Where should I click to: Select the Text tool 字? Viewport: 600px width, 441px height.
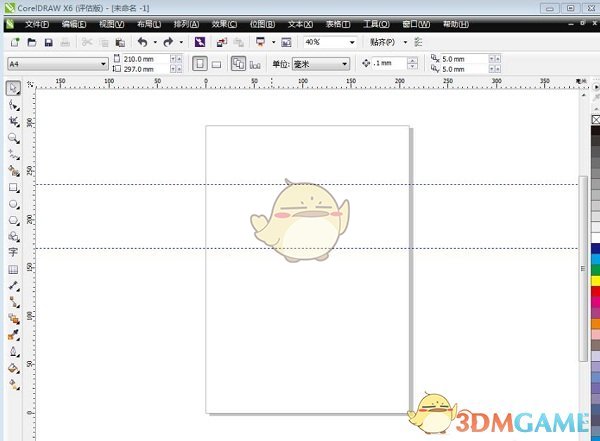(x=13, y=253)
